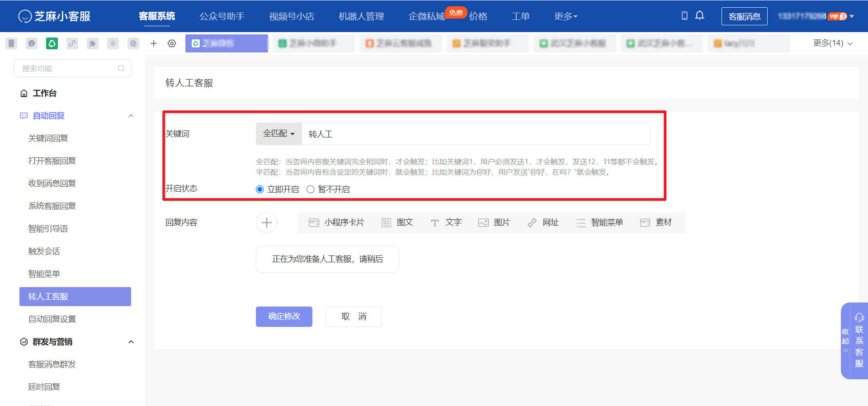Insert 素材 reply type

tap(656, 222)
